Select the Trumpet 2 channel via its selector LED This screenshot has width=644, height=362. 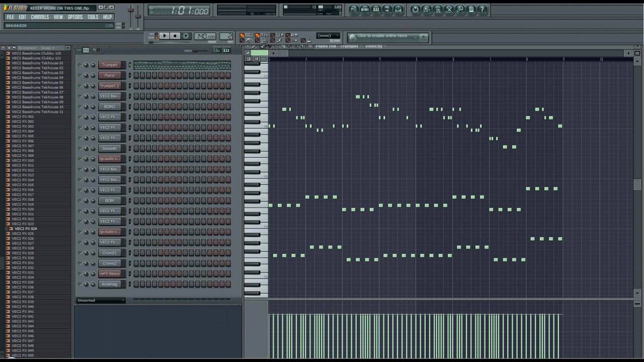(x=129, y=86)
